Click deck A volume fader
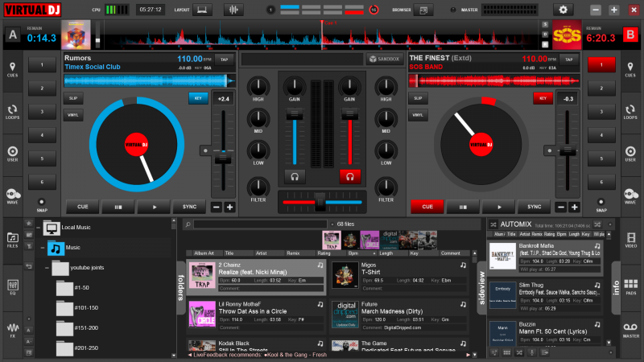Image resolution: width=644 pixels, height=362 pixels. [295, 114]
